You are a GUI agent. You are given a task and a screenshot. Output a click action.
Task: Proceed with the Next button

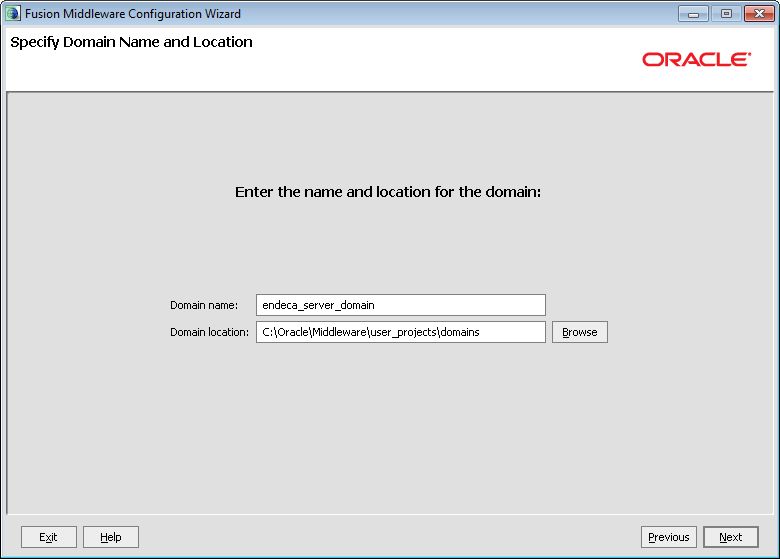pos(730,537)
